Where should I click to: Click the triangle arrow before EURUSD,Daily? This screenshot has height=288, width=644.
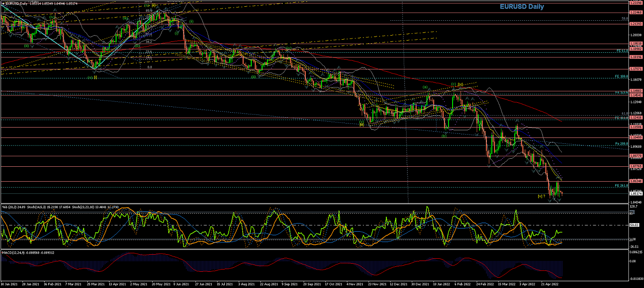click(3, 3)
